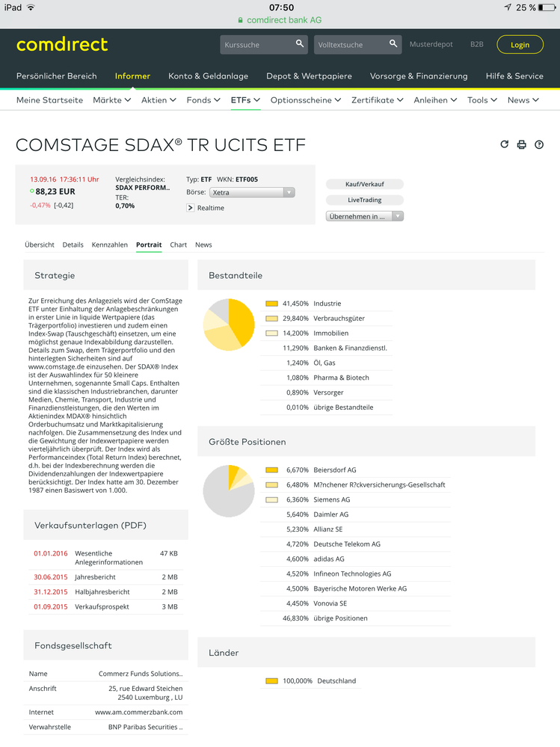Expand the Märkte navigation menu
560x747 pixels.
tap(111, 99)
